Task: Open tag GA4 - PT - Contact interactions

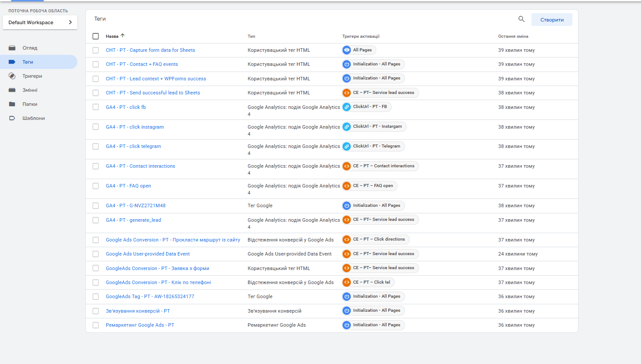Action: coord(140,166)
